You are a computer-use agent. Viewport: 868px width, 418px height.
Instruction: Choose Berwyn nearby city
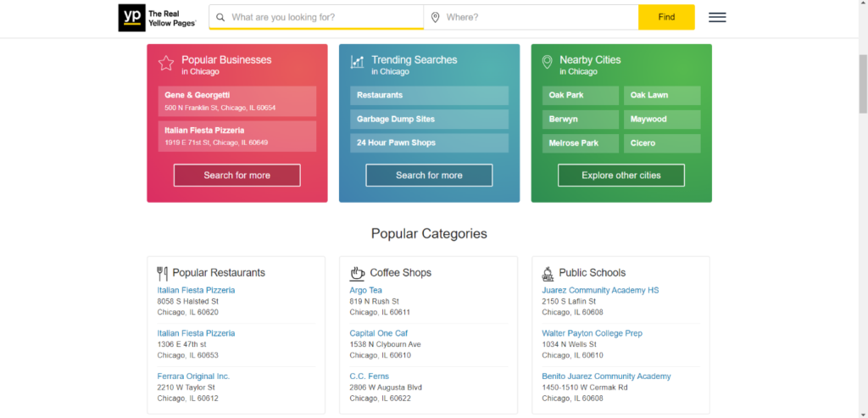point(581,119)
